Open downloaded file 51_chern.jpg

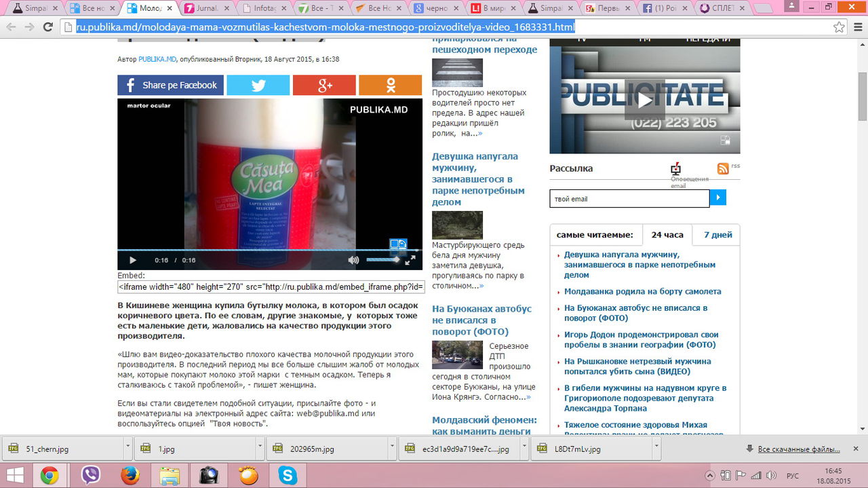click(62, 449)
